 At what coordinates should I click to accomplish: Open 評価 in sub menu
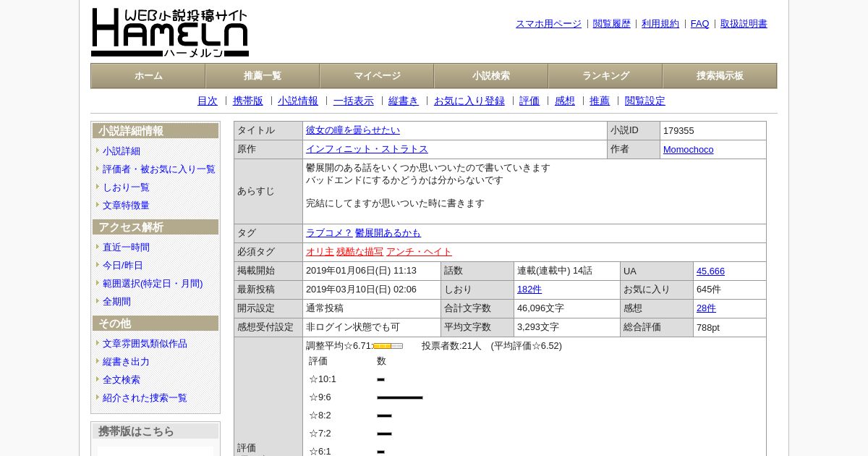529,101
